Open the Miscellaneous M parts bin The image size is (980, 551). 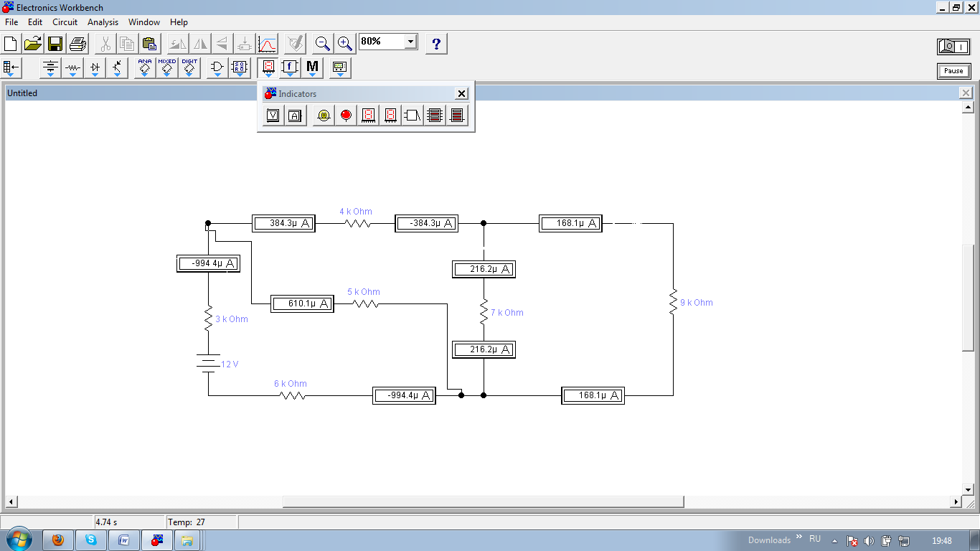[312, 69]
